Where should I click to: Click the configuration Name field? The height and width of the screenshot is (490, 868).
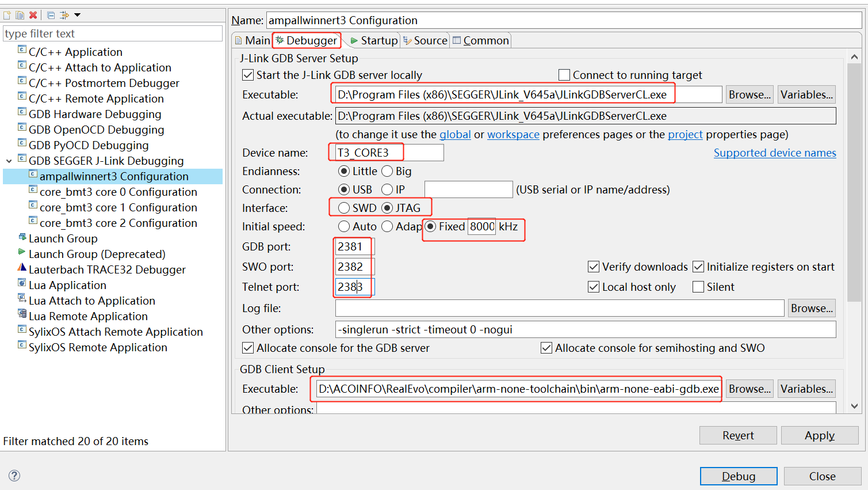564,20
